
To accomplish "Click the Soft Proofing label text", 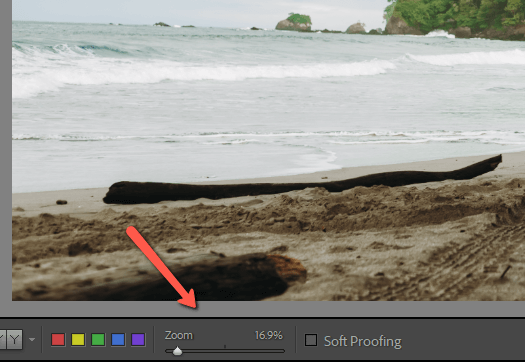I will click(x=363, y=342).
